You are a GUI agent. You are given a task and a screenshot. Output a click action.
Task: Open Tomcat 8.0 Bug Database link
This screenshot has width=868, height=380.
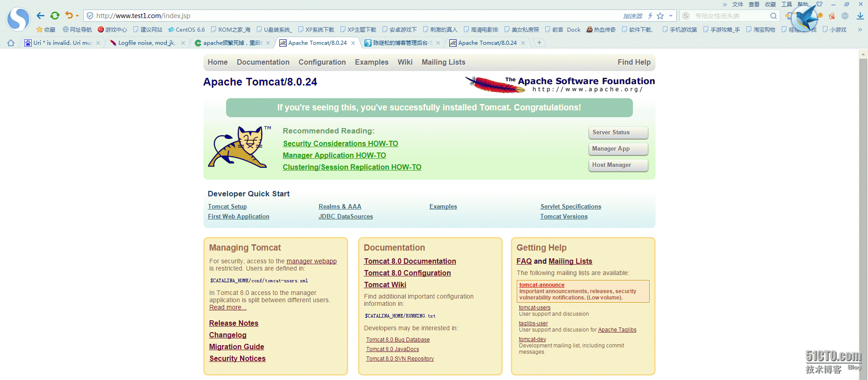point(398,340)
